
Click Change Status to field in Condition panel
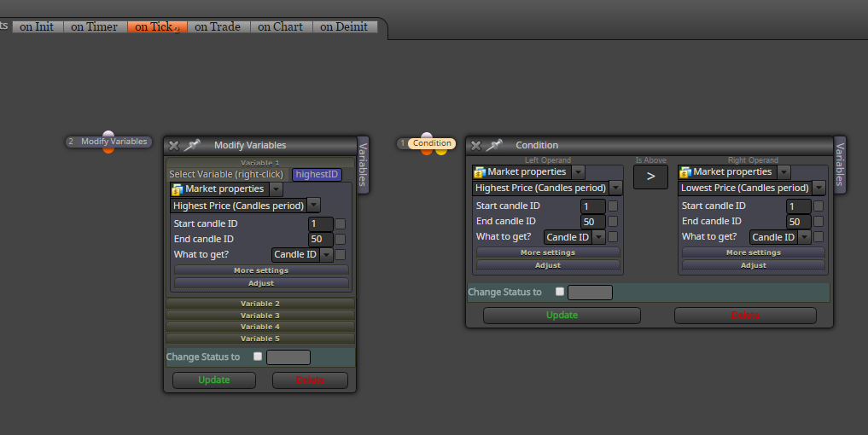590,293
